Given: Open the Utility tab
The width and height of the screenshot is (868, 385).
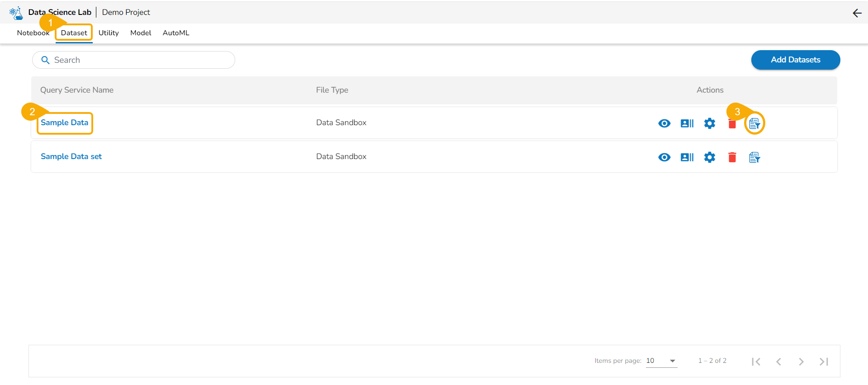Looking at the screenshot, I should (109, 33).
